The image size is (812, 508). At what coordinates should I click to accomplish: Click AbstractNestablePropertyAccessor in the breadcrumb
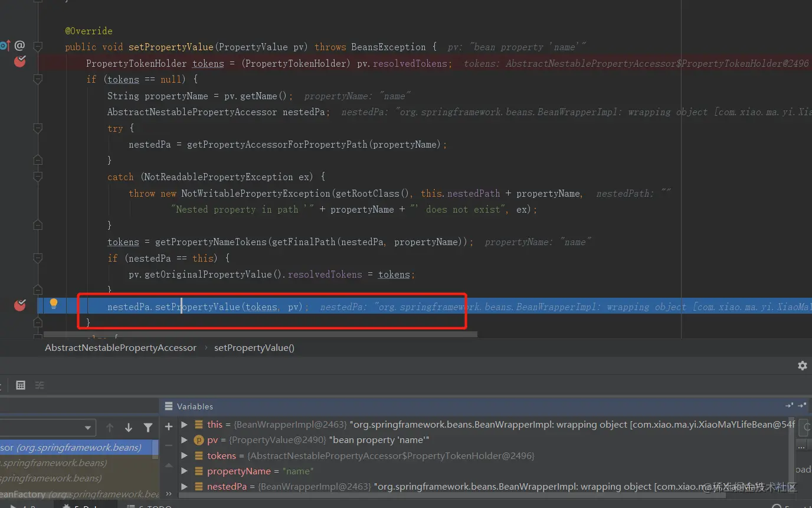tap(120, 348)
